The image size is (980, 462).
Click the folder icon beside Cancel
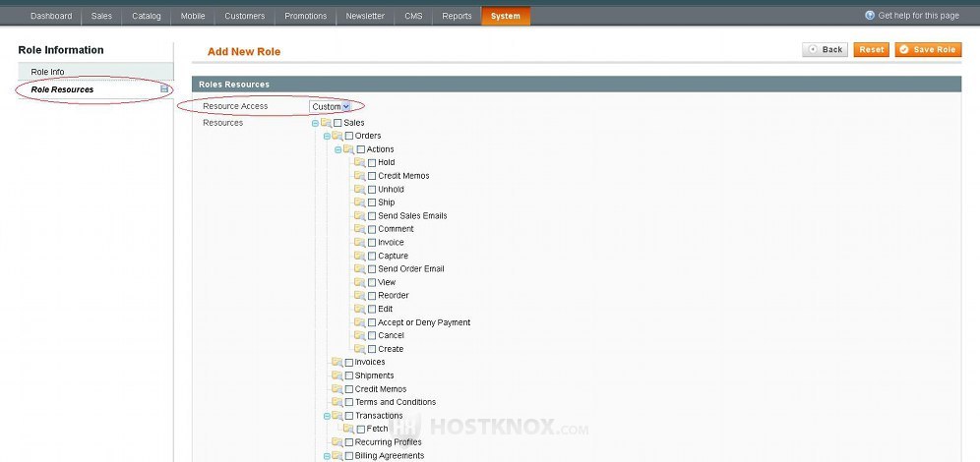pyautogui.click(x=360, y=335)
